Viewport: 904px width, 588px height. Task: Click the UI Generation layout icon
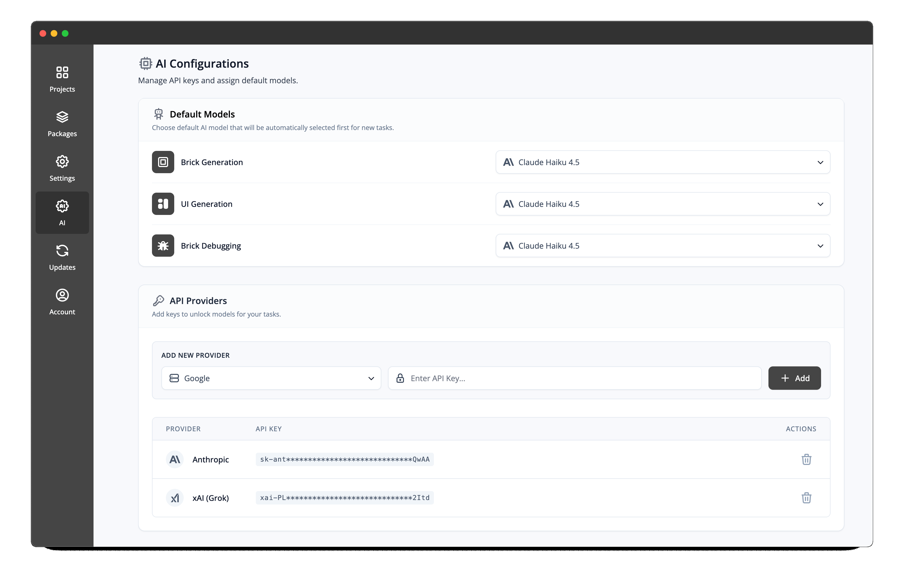(x=163, y=204)
